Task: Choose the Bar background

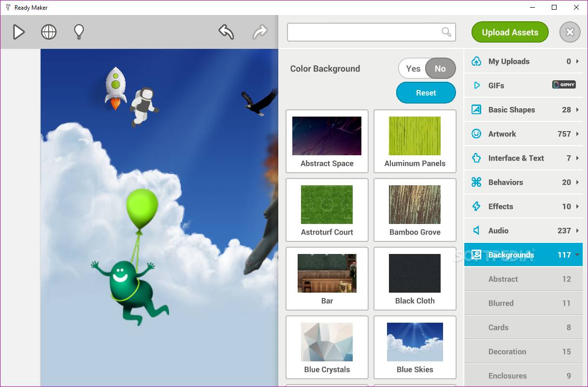Action: pos(327,279)
